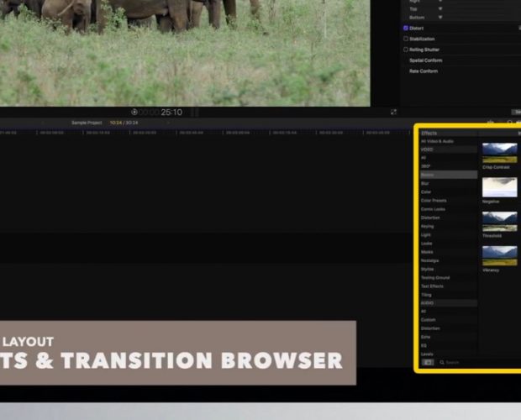This screenshot has width=521, height=420.
Task: Click the fullscreen arrows icon below the viewer
Action: click(x=393, y=112)
